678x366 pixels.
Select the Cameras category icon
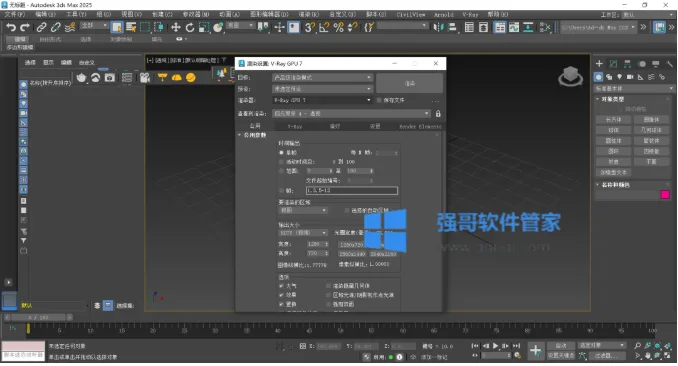tap(630, 77)
